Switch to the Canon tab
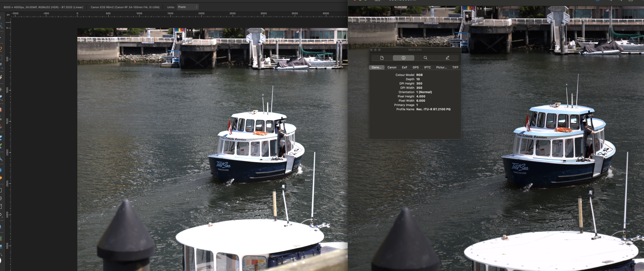Viewport: 644px width, 271px height. point(392,67)
